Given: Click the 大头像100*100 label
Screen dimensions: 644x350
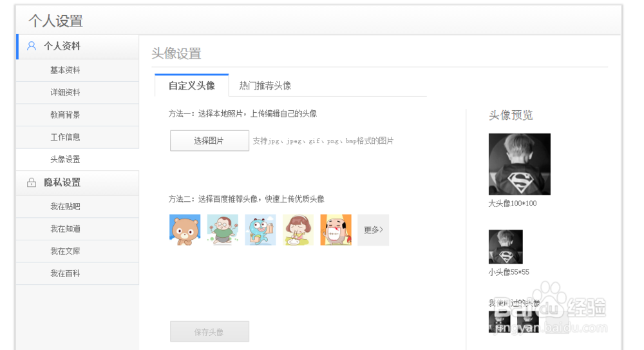Looking at the screenshot, I should point(513,203).
